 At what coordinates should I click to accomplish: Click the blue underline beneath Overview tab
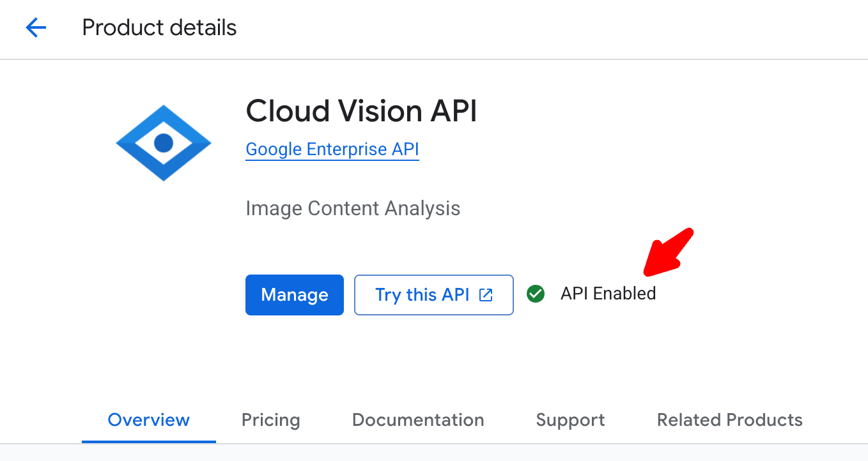point(148,441)
